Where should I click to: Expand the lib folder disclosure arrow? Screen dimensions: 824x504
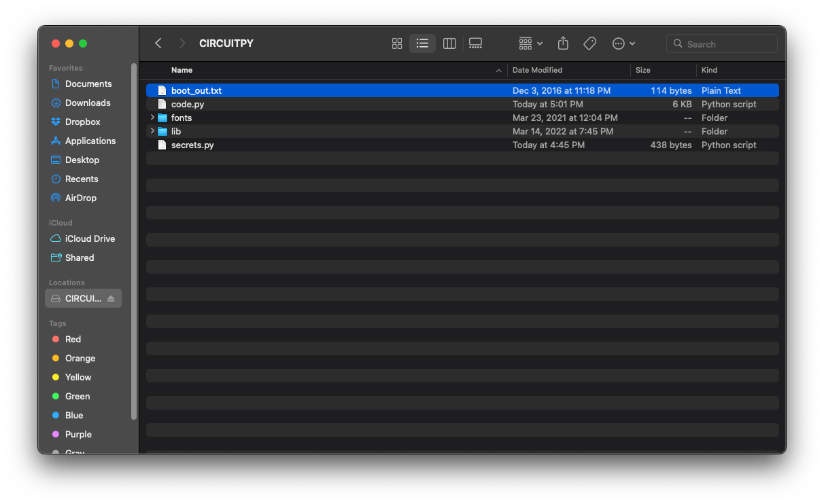click(x=152, y=131)
